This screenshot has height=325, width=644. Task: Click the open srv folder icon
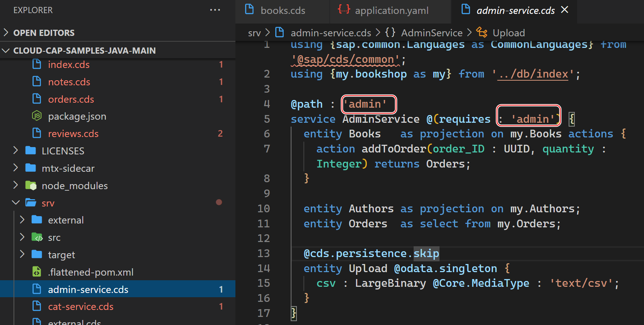pos(31,203)
